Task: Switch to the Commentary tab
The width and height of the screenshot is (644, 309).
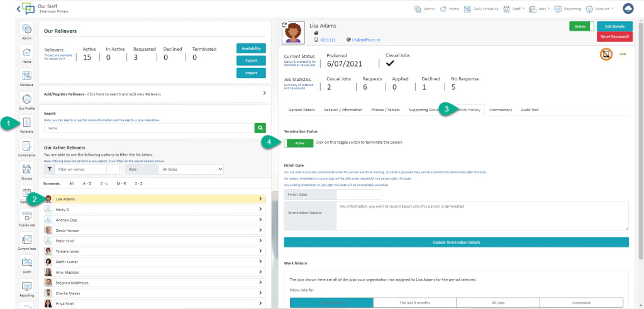Action: pyautogui.click(x=501, y=110)
